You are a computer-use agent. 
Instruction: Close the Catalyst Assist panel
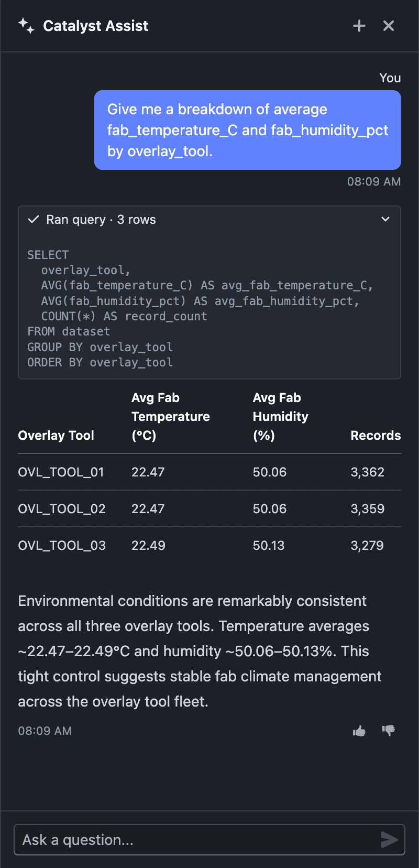click(x=389, y=26)
